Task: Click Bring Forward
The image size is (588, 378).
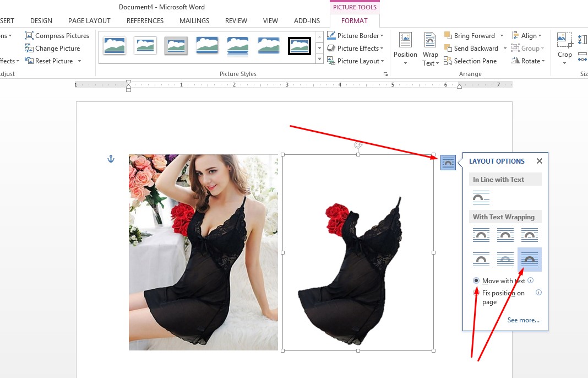Action: [470, 36]
